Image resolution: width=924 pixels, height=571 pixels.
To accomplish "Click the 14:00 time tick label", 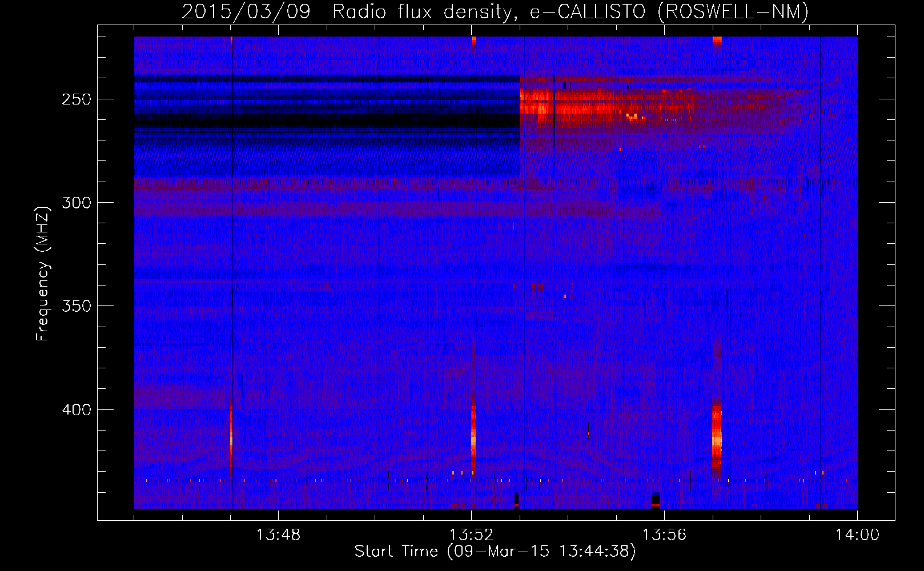I will click(857, 535).
